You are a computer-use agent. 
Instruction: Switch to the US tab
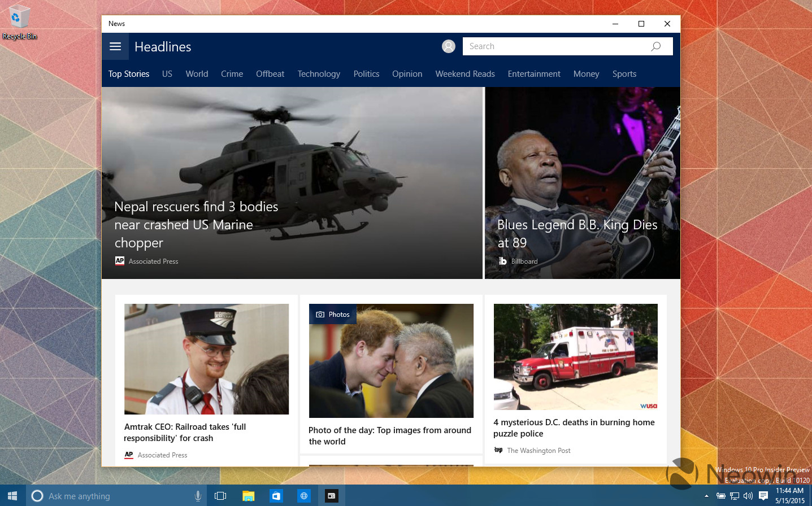167,74
